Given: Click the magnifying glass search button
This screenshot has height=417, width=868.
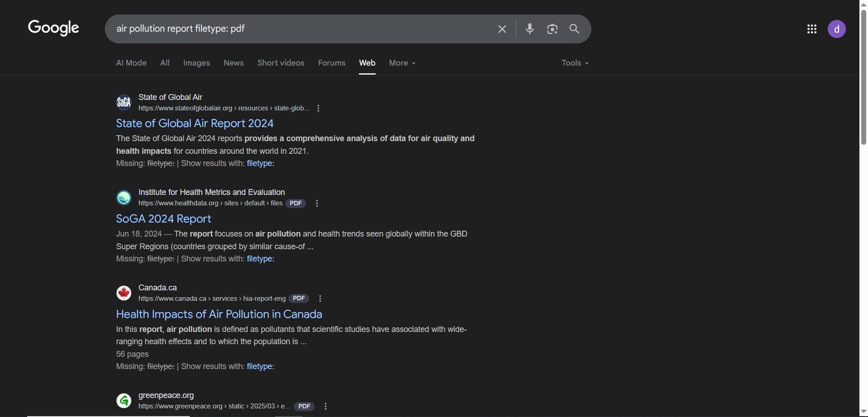Looking at the screenshot, I should (x=574, y=29).
